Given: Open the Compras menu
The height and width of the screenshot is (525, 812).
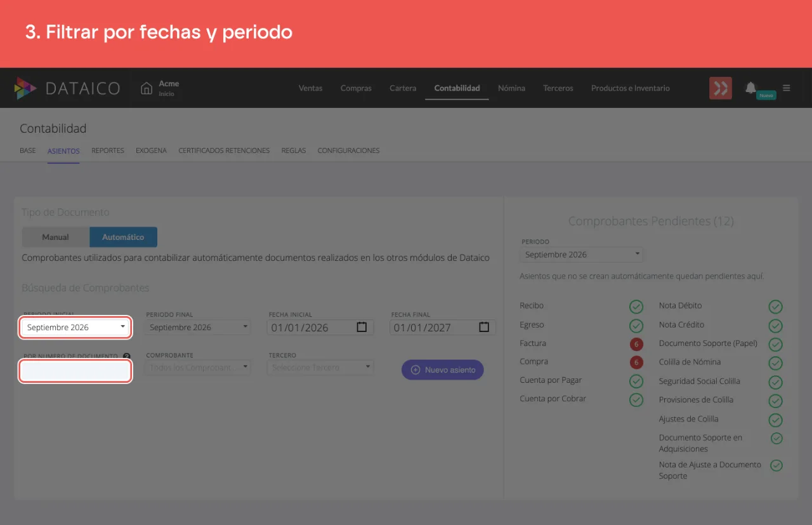Looking at the screenshot, I should pos(356,88).
